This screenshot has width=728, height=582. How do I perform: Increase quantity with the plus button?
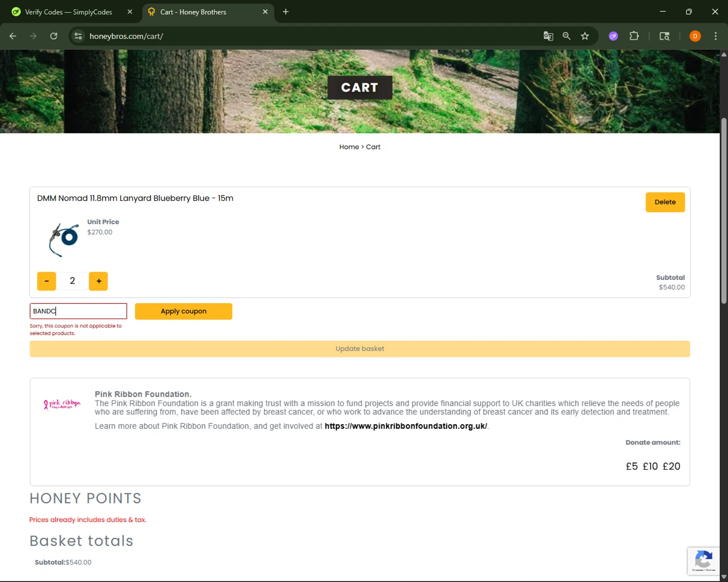point(99,281)
